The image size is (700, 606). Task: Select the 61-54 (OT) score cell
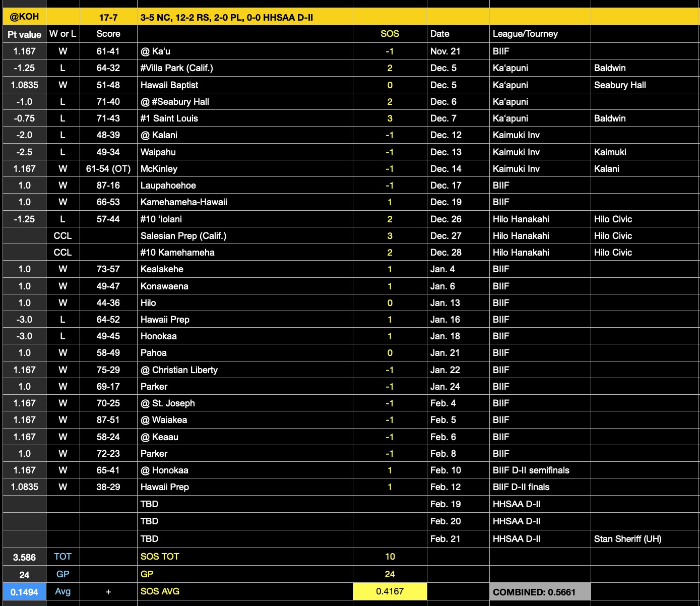108,169
